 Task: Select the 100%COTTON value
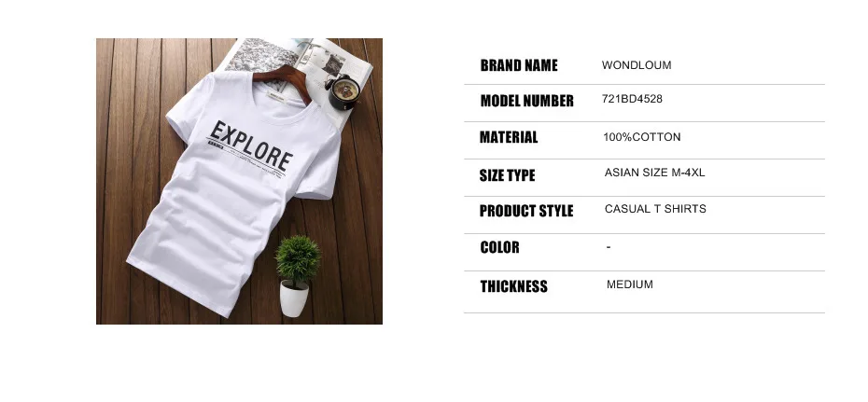pos(641,137)
